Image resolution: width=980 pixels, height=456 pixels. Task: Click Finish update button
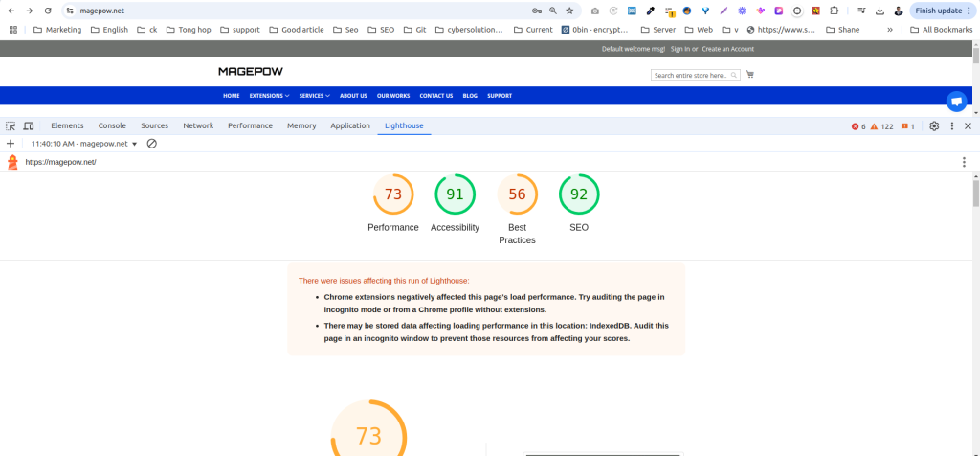coord(945,11)
